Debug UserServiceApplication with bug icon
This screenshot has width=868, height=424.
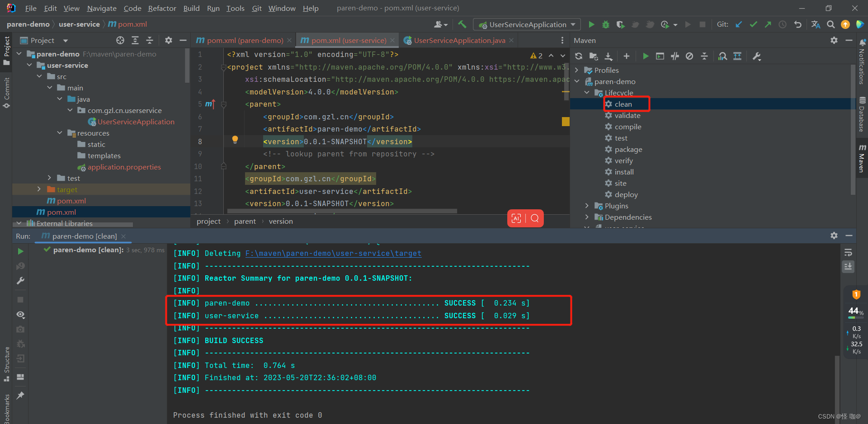tap(606, 24)
